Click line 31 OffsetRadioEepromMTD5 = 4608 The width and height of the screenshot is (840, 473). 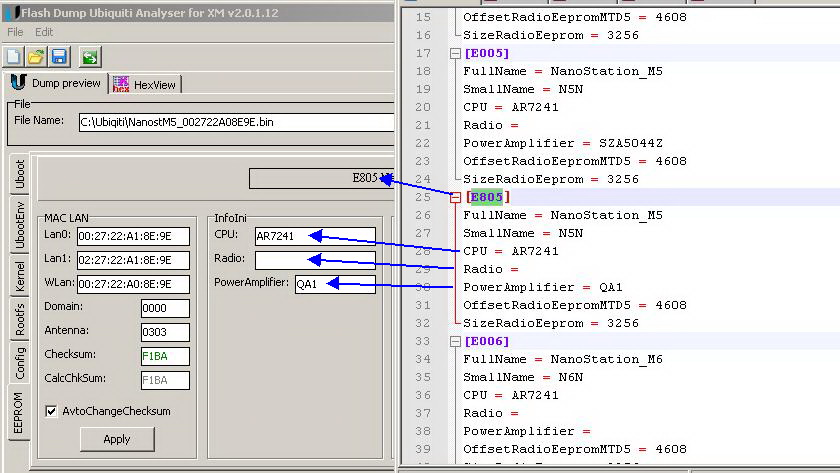575,305
